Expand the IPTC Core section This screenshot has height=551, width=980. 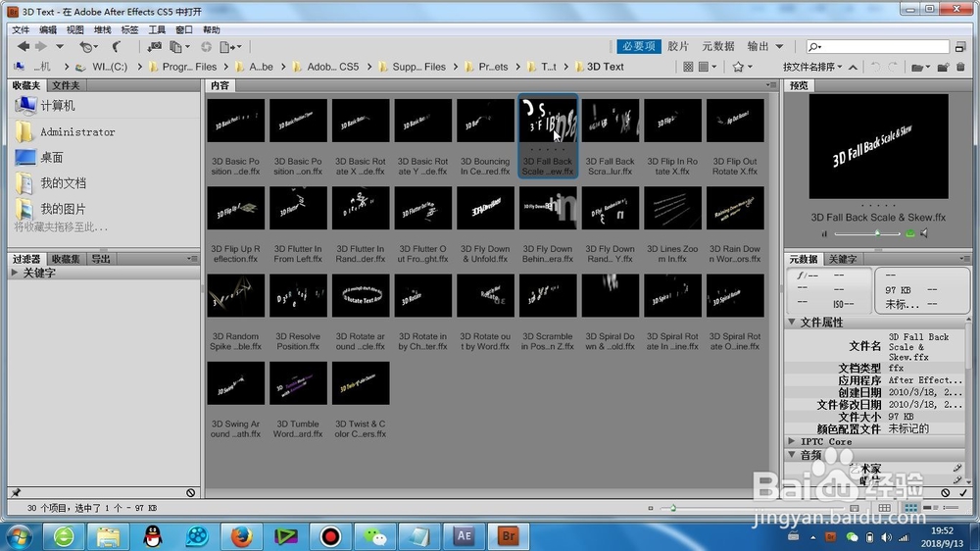click(792, 441)
